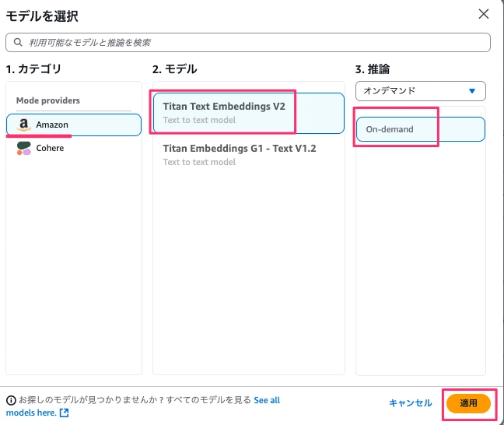Open the inference type オンデマンド combo box
This screenshot has width=504, height=425.
click(x=421, y=91)
